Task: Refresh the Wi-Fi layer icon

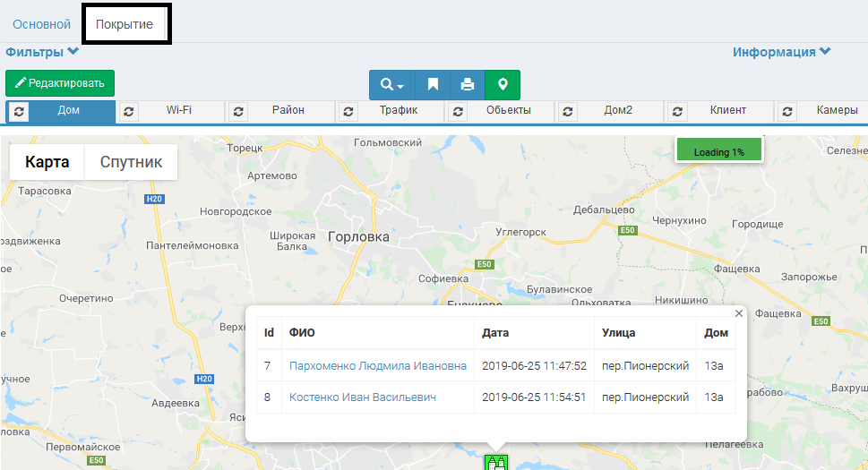Action: [x=129, y=111]
